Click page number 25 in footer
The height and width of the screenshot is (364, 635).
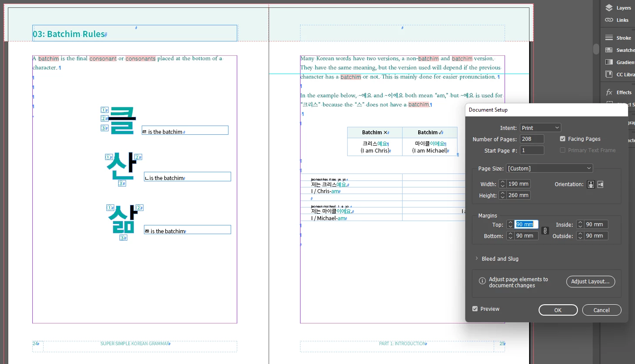click(502, 344)
